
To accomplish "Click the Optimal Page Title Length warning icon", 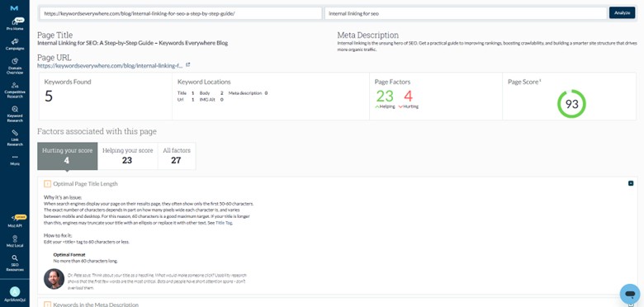I will tap(47, 184).
